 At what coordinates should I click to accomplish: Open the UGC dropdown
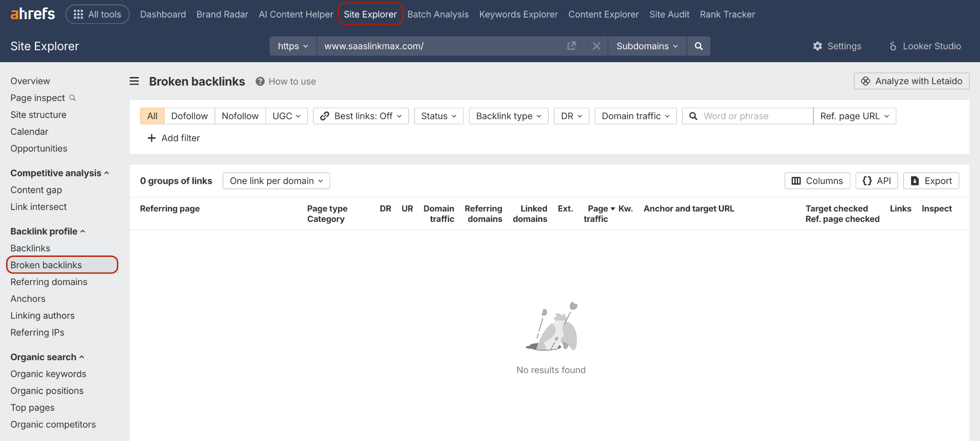[287, 116]
